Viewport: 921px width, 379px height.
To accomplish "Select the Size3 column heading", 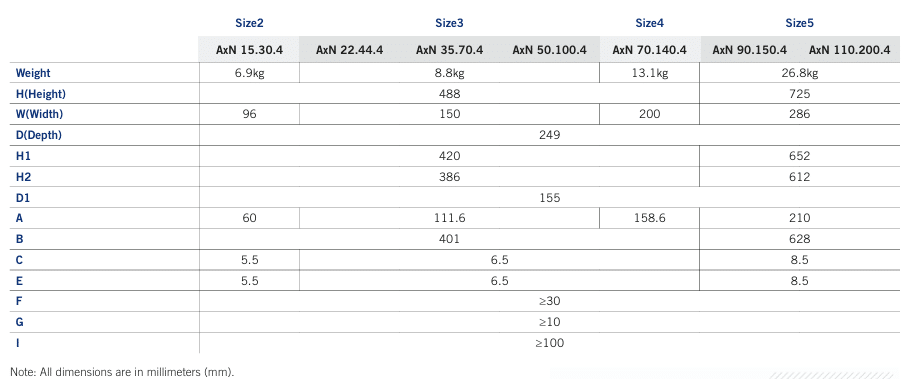I will click(x=449, y=23).
